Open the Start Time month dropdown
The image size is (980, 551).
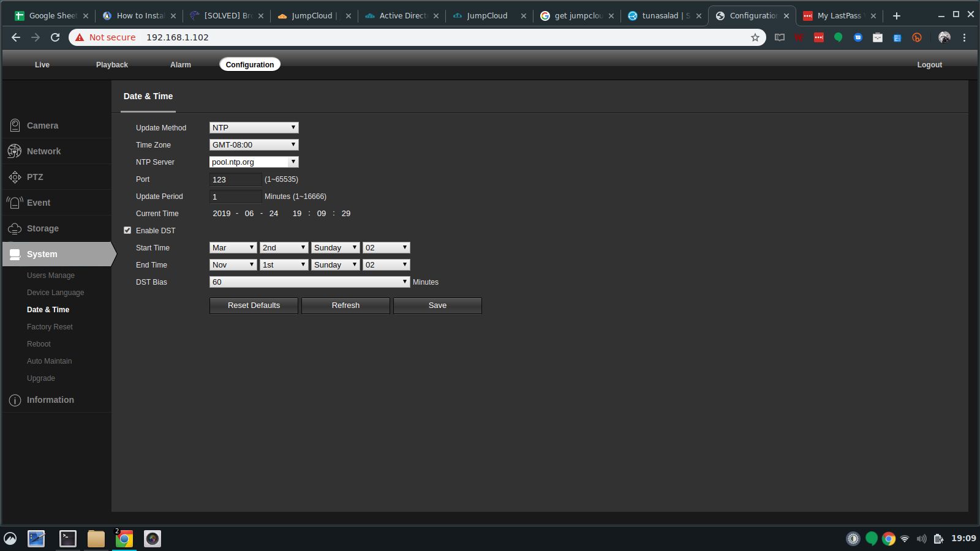pos(233,248)
